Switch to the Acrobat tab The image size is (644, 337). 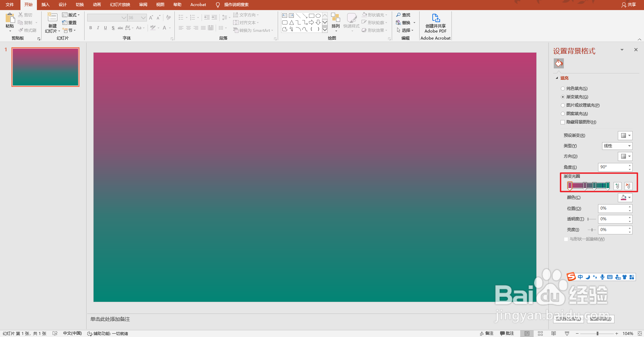(198, 5)
